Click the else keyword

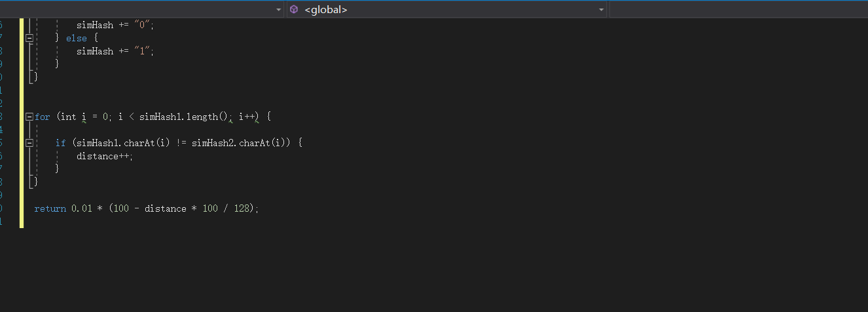pyautogui.click(x=77, y=38)
